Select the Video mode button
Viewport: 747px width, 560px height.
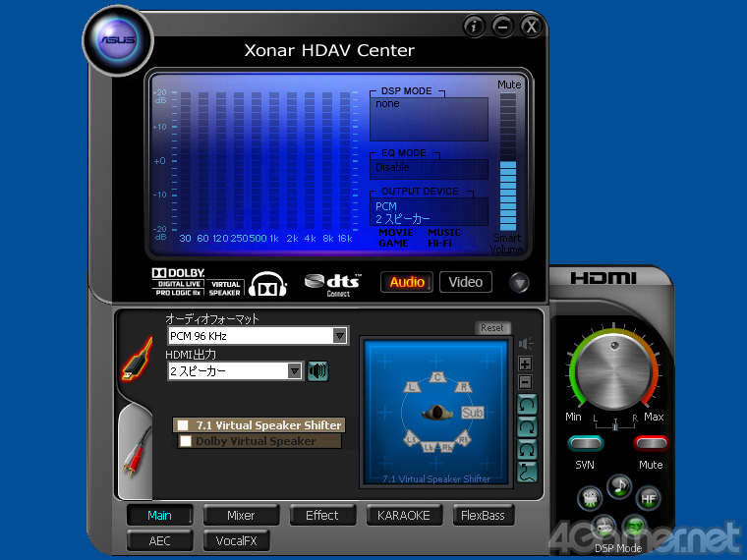pyautogui.click(x=466, y=282)
